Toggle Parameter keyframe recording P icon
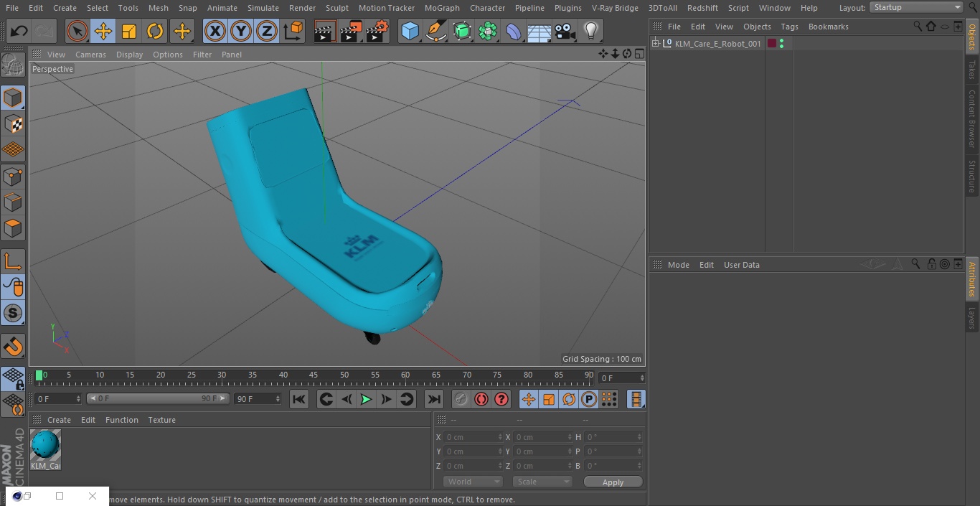980x506 pixels. point(589,399)
